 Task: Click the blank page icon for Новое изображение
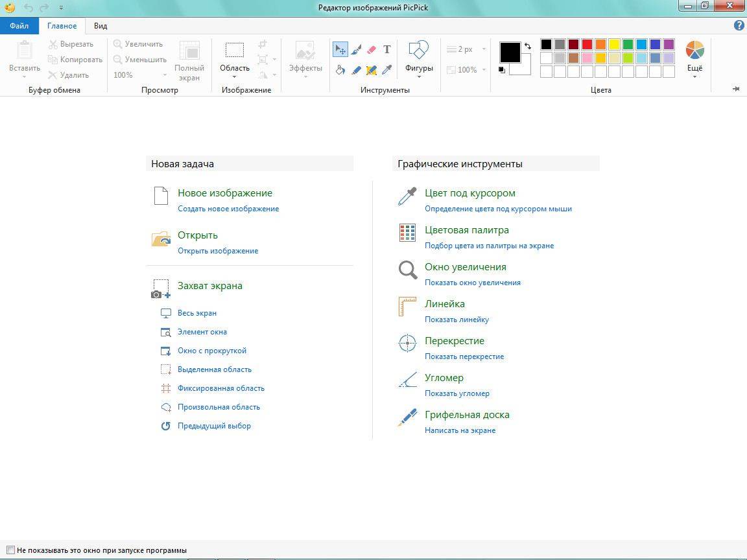(x=161, y=196)
